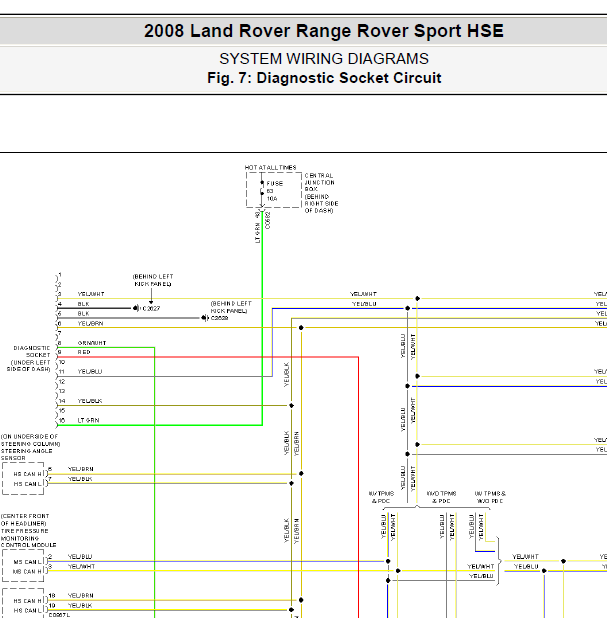607x618 pixels.
Task: Click the 'MS CAN H' terminal label
Action: [x=27, y=571]
